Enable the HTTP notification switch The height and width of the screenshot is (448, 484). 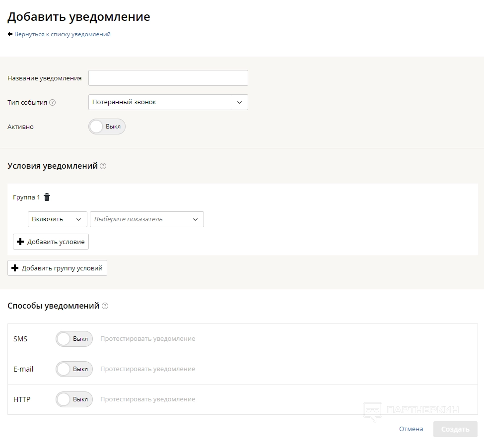click(74, 399)
